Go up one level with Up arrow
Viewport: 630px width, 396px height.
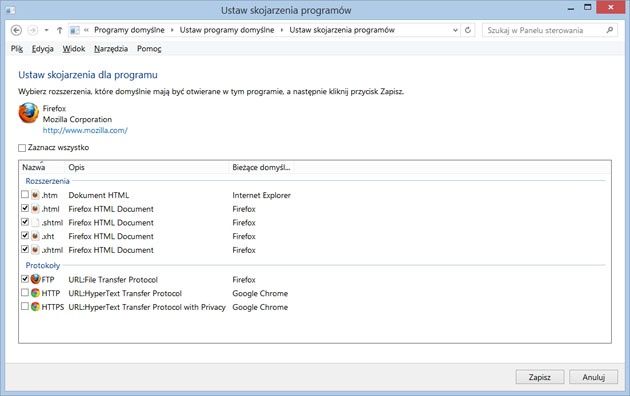pyautogui.click(x=59, y=30)
